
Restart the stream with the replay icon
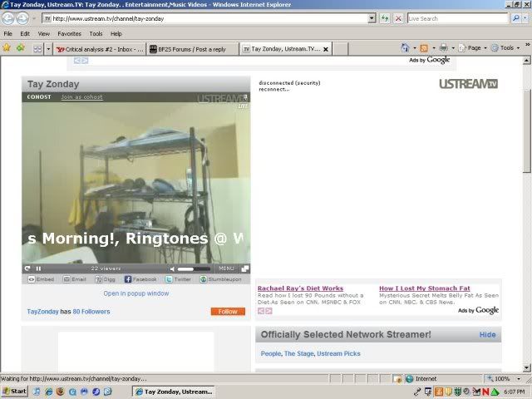click(x=27, y=268)
